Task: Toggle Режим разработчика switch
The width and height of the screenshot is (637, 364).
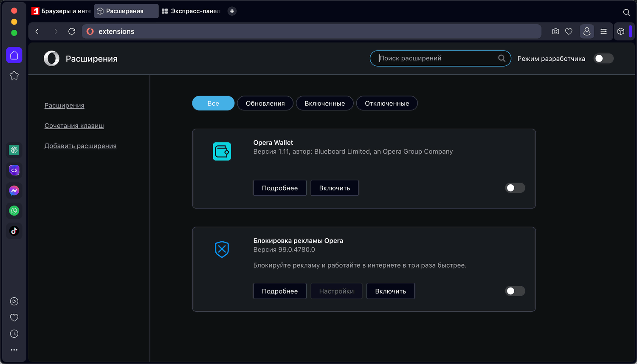Action: pos(603,59)
